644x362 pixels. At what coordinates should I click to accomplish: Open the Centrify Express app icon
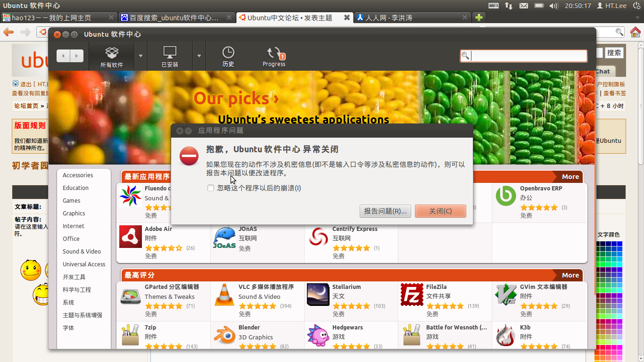318,237
